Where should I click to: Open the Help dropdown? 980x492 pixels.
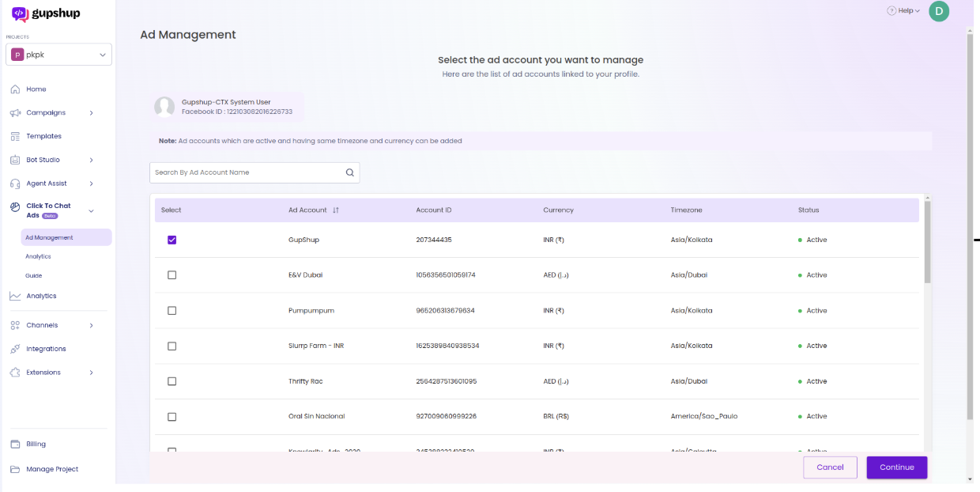click(903, 11)
